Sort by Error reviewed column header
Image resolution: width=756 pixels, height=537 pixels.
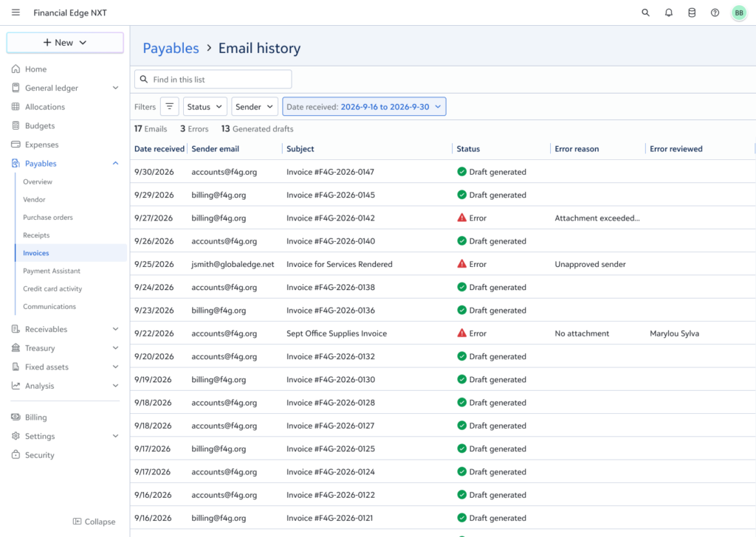[676, 149]
